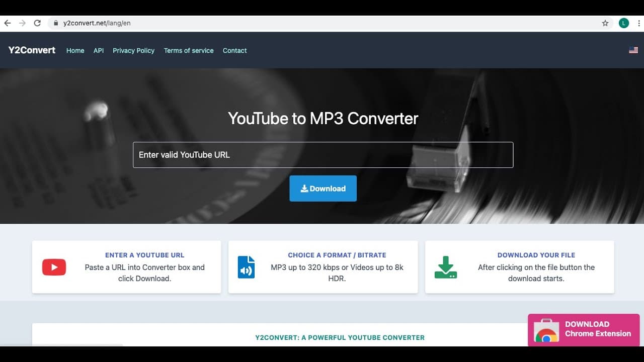Go back with the browser back arrow
Screen dimensions: 644x362
[7, 23]
